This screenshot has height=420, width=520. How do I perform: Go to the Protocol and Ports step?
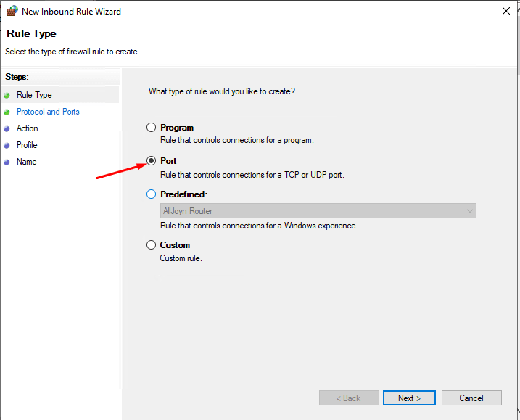[x=48, y=112]
